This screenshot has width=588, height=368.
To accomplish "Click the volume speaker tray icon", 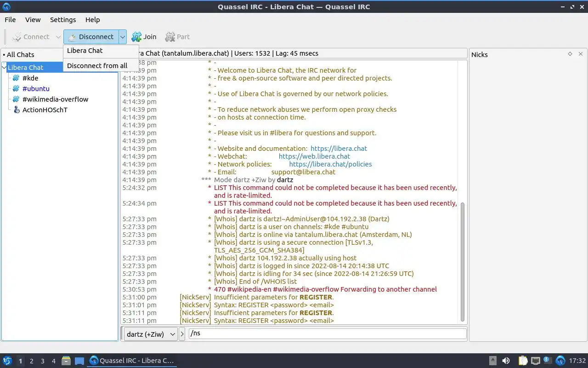I will 506,361.
